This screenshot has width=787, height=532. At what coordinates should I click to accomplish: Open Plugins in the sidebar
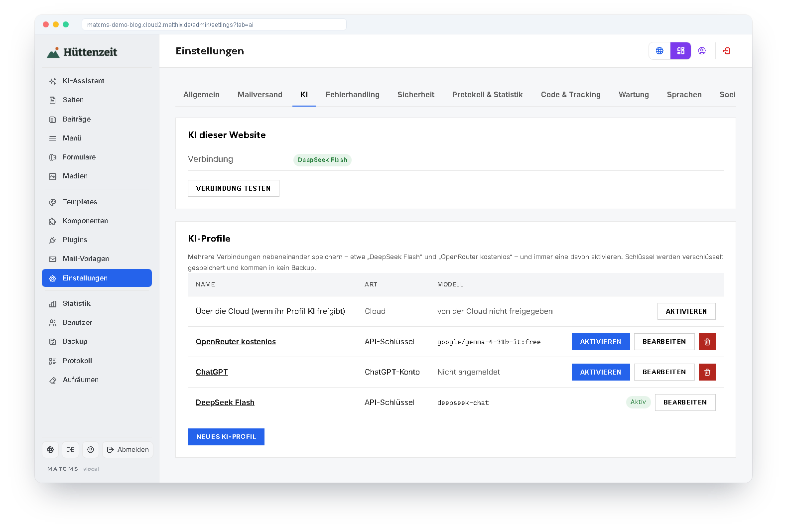tap(97, 240)
